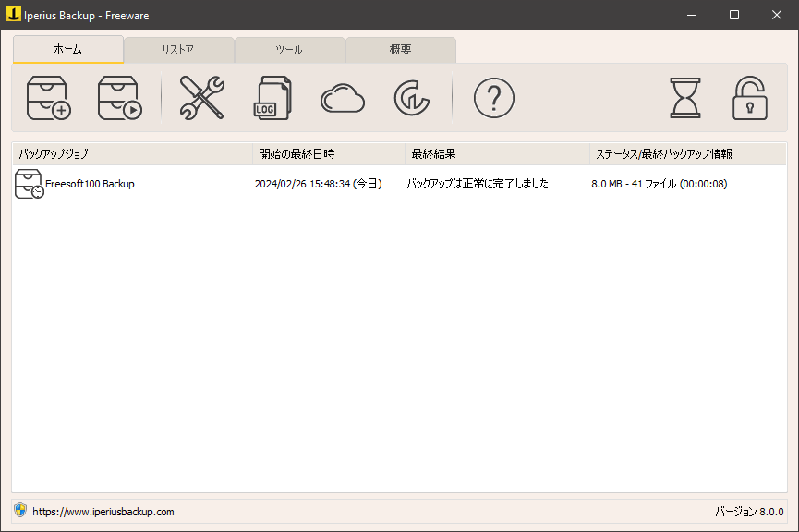Click the Freesoft100 Backup job icon
Screen dimensions: 799x532
tap(29, 184)
